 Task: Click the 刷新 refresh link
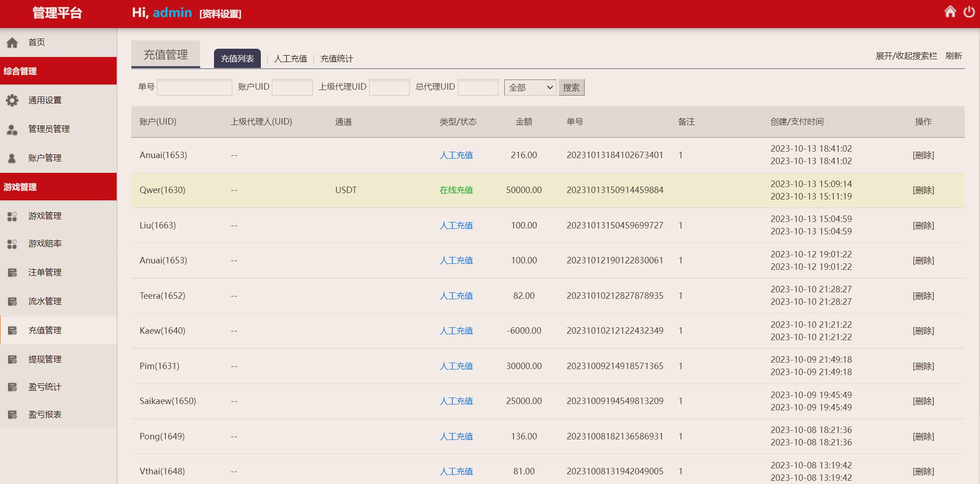(954, 56)
